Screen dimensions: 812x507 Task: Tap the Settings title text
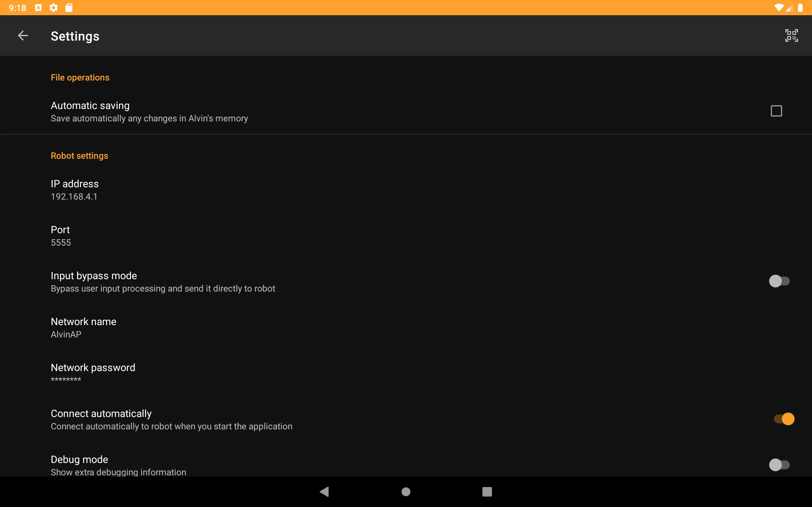(x=75, y=36)
